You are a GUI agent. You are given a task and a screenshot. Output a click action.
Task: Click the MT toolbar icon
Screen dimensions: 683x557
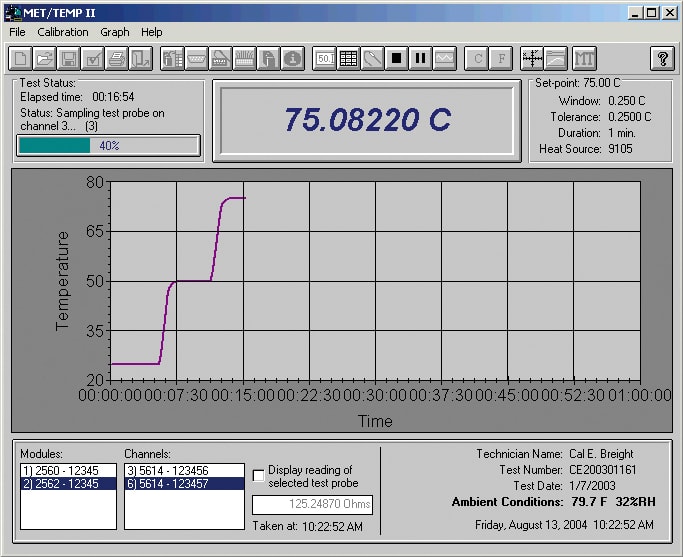[584, 58]
